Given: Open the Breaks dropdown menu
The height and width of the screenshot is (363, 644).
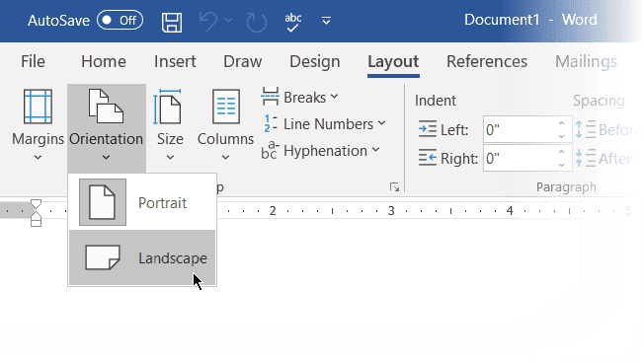Looking at the screenshot, I should [334, 97].
